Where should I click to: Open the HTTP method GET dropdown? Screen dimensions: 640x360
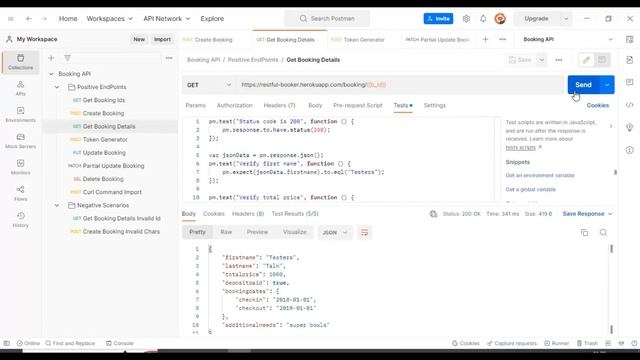point(209,85)
